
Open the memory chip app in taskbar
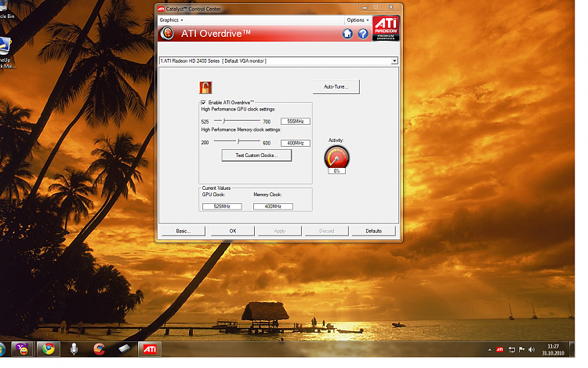(125, 349)
